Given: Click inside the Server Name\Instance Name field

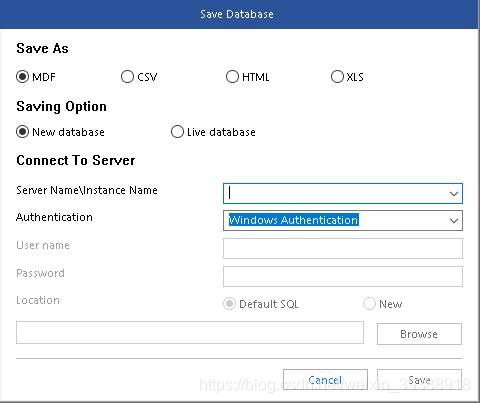Looking at the screenshot, I should click(343, 194).
